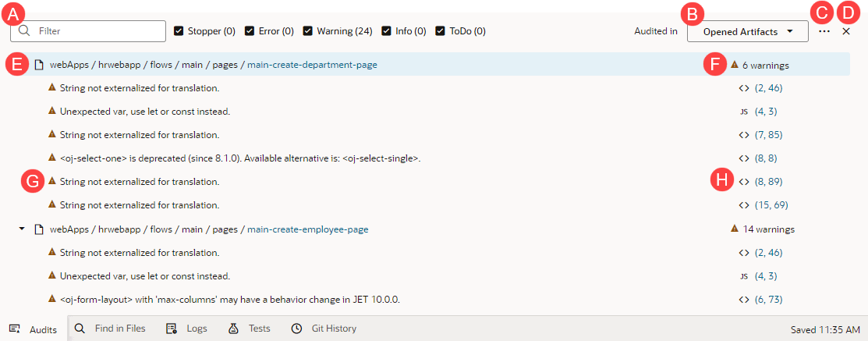Click the warning triangle next to 14 warnings
The image size is (868, 341).
[x=735, y=228]
